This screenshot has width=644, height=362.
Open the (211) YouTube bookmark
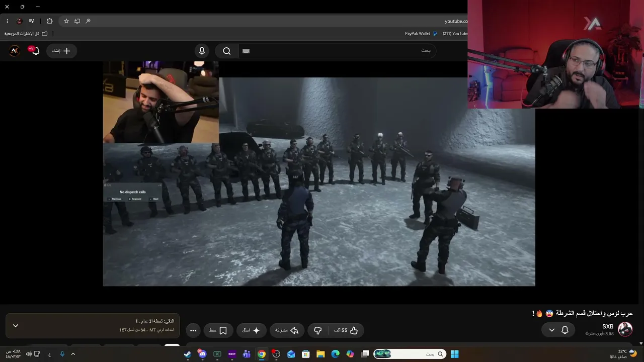pos(455,34)
